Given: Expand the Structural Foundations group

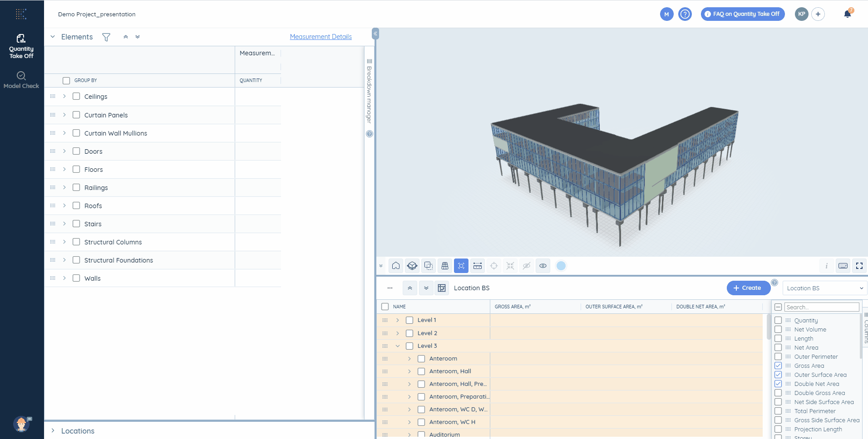Looking at the screenshot, I should pos(64,260).
